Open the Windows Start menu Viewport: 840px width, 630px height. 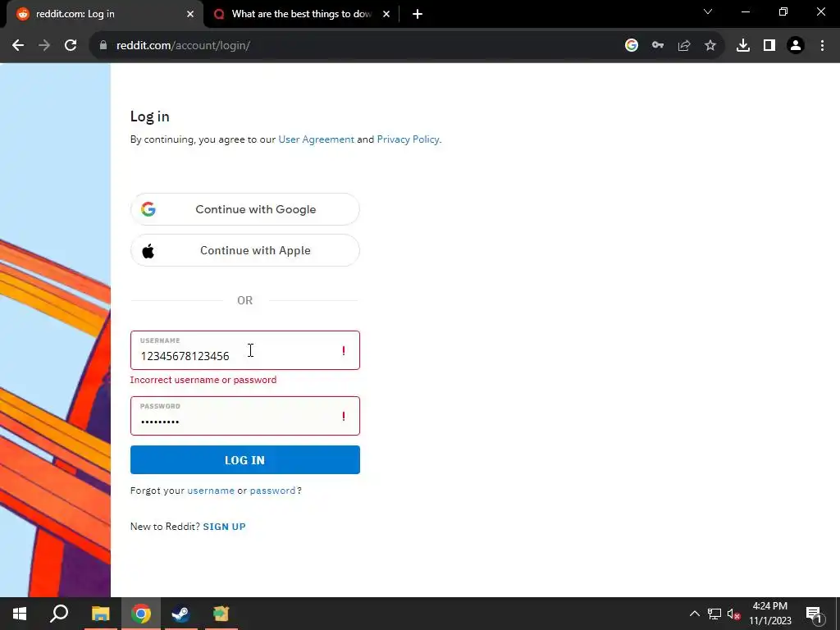pos(20,614)
